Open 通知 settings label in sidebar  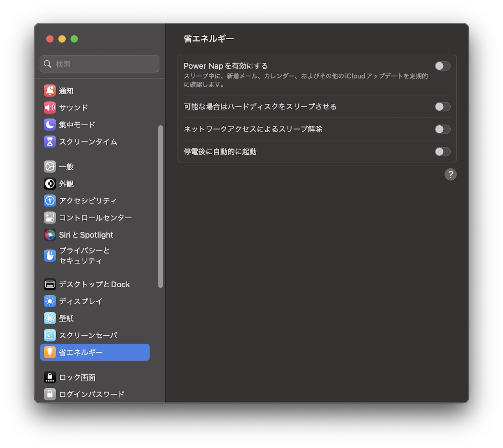(66, 91)
